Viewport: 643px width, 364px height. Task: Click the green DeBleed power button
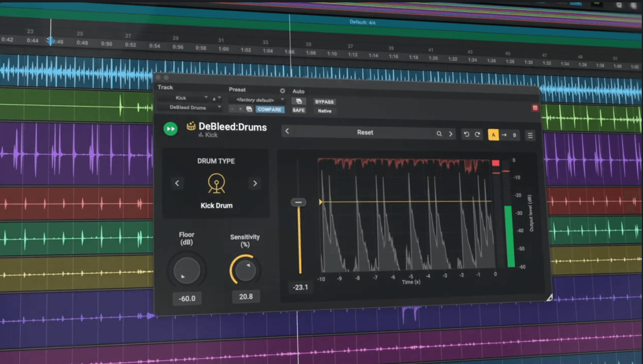170,129
